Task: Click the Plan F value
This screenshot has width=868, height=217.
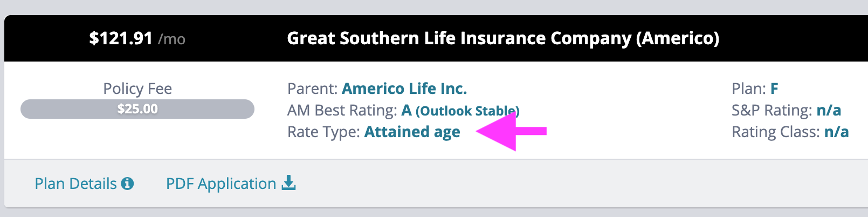Action: pyautogui.click(x=774, y=89)
